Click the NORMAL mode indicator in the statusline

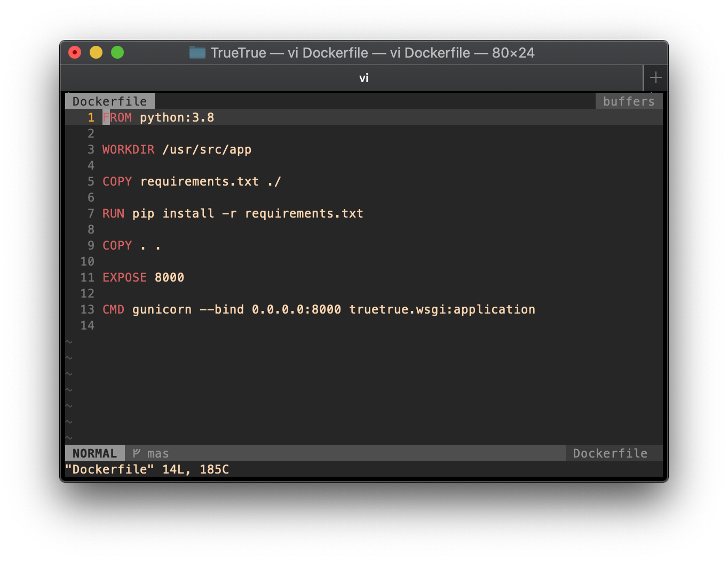94,453
